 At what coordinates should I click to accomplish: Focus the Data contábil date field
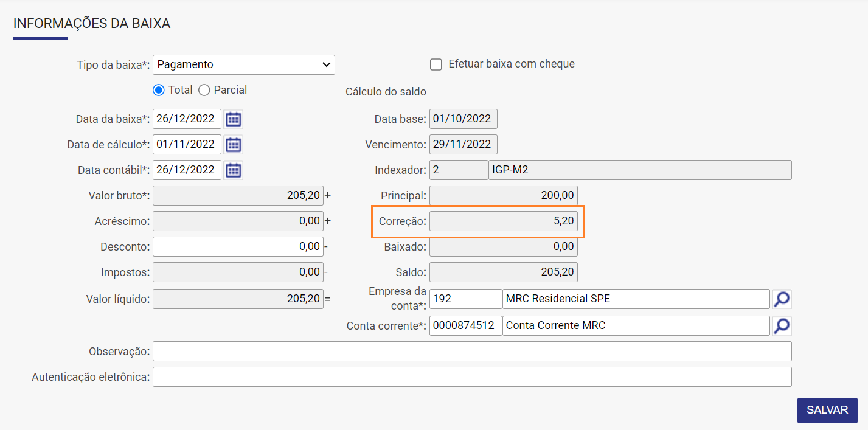coord(187,170)
